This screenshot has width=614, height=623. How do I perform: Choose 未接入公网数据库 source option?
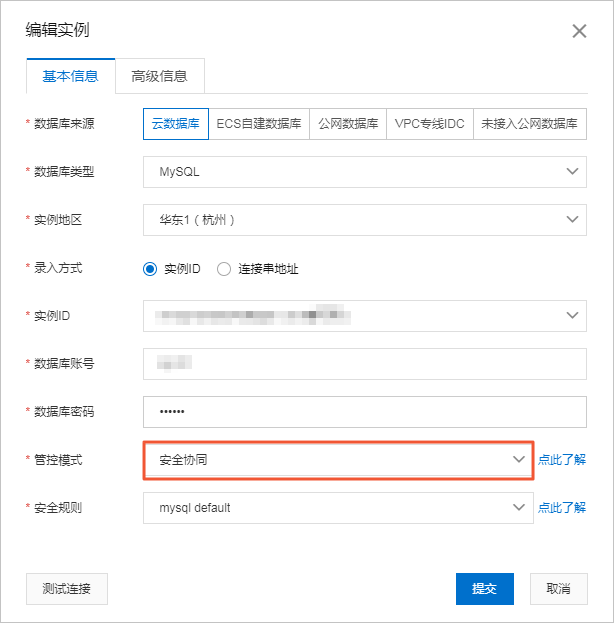tap(530, 124)
